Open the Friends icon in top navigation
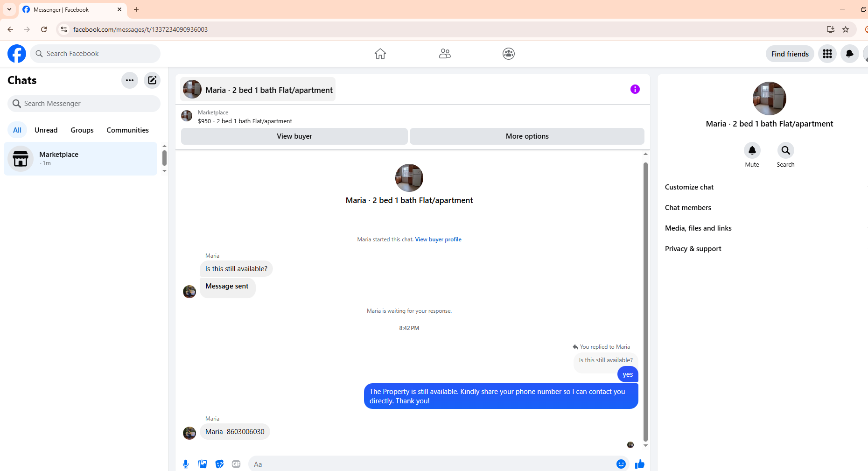Image resolution: width=868 pixels, height=471 pixels. click(x=445, y=54)
